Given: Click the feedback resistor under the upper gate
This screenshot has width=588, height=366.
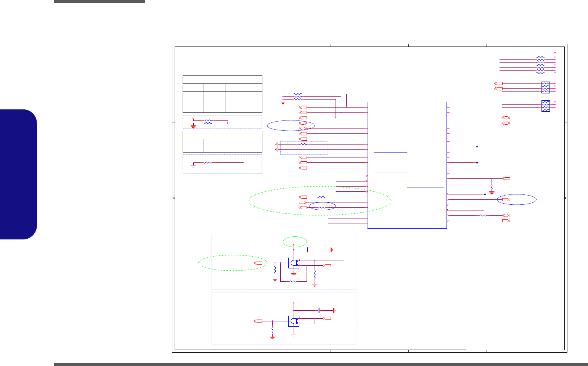Looking at the screenshot, I should pos(292,281).
